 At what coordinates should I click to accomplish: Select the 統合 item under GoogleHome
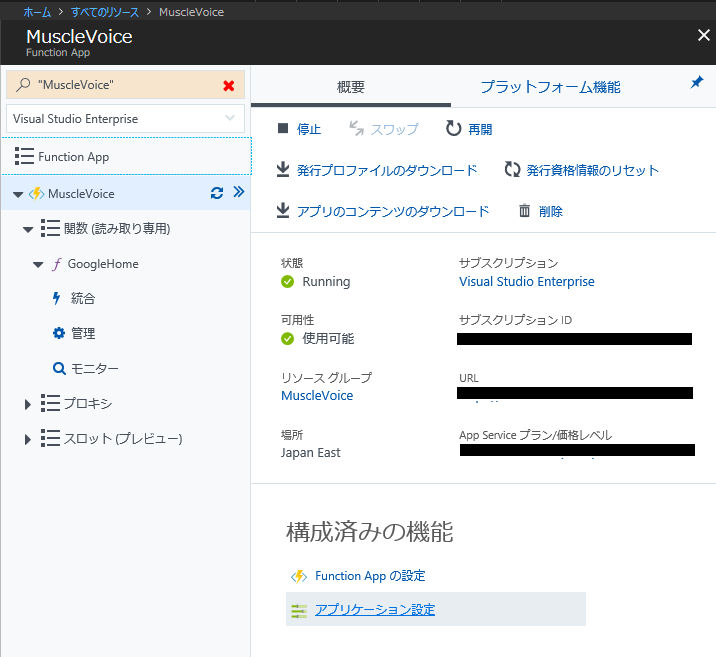click(82, 298)
